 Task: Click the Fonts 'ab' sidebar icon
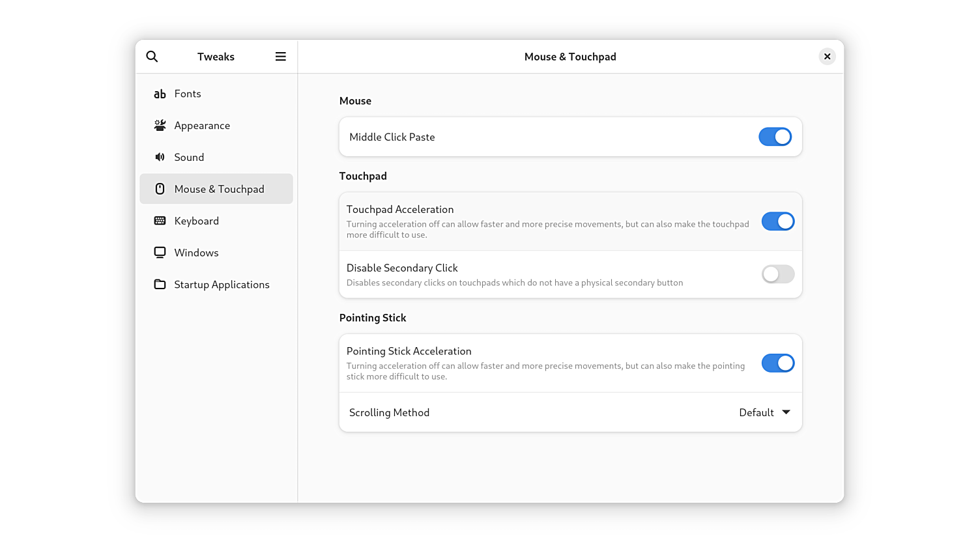point(160,94)
